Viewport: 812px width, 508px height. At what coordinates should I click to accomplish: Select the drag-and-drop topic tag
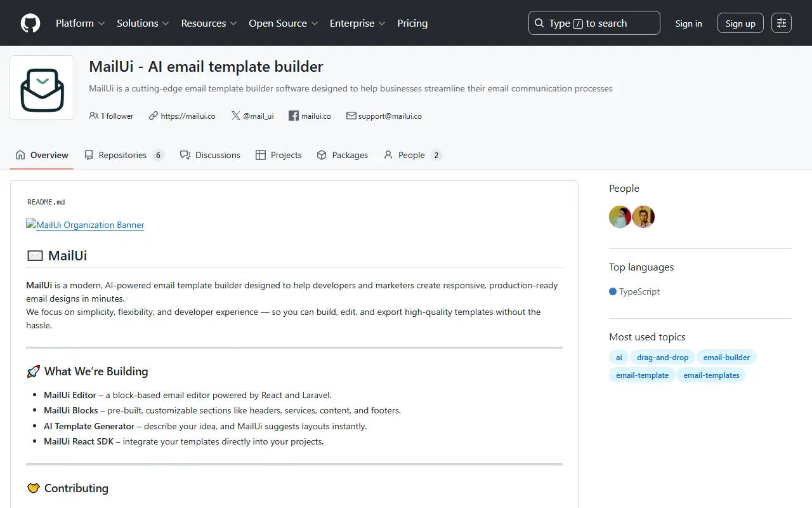pyautogui.click(x=662, y=358)
